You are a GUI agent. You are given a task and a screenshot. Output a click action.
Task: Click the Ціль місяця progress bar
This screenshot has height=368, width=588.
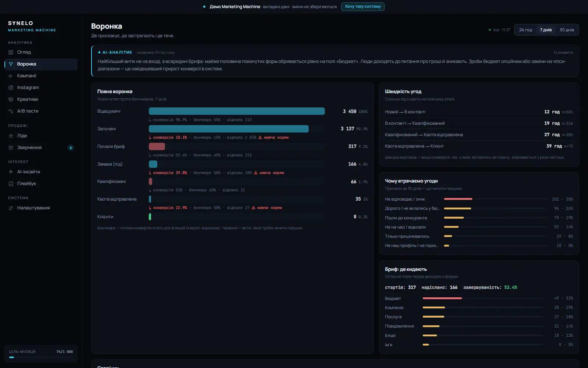pyautogui.click(x=41, y=357)
